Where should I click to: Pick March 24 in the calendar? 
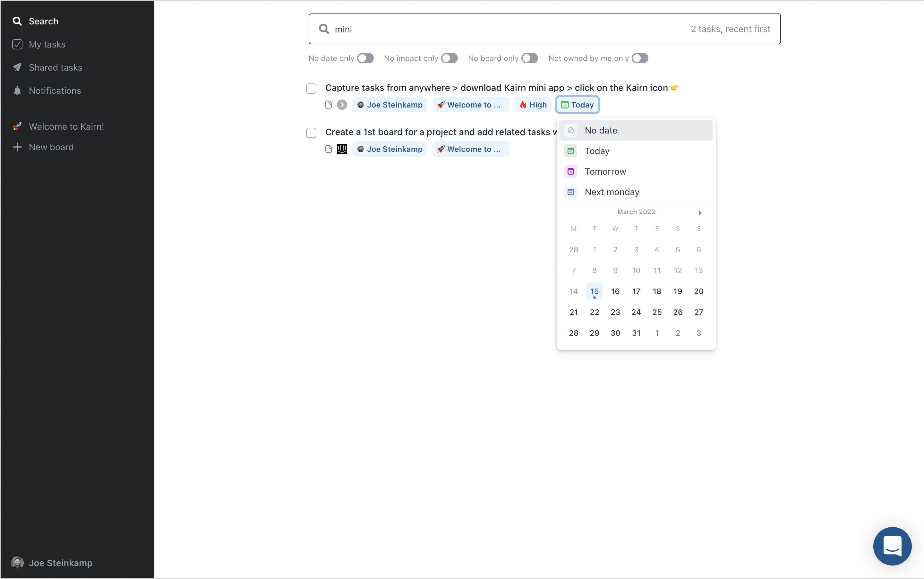point(636,312)
